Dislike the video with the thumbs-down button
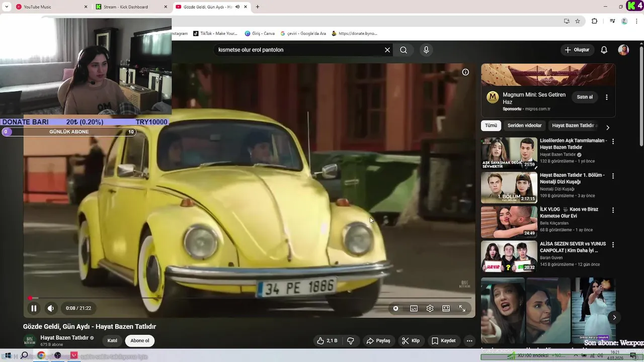644x362 pixels. (x=351, y=341)
